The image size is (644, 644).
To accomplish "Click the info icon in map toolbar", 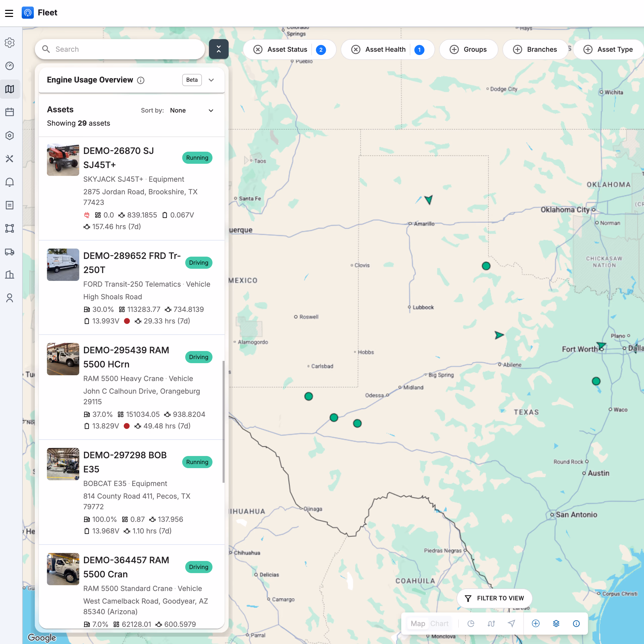I will 576,624.
